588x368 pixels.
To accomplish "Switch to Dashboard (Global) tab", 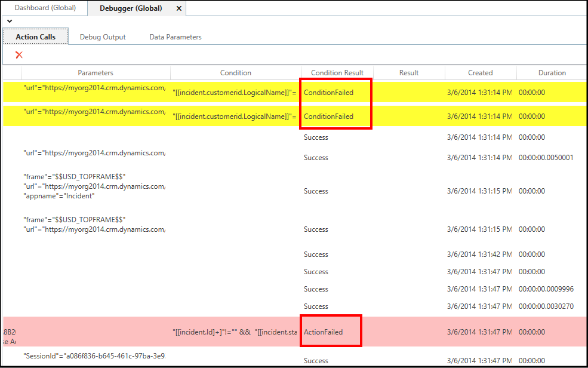I will pyautogui.click(x=45, y=8).
